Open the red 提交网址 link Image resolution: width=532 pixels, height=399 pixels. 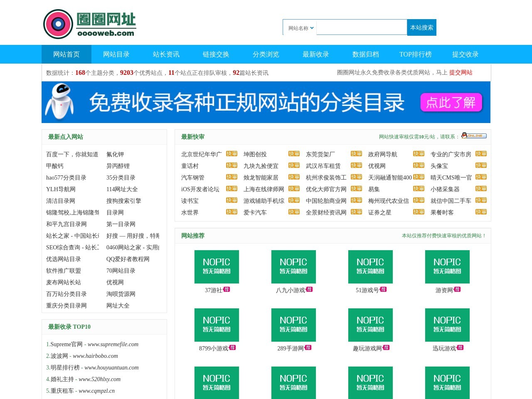point(461,72)
